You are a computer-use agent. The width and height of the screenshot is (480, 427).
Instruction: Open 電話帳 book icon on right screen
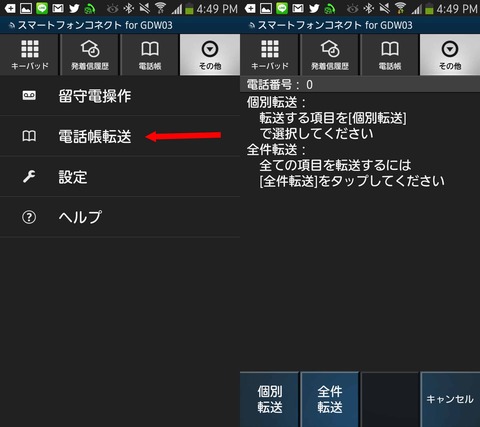(390, 49)
